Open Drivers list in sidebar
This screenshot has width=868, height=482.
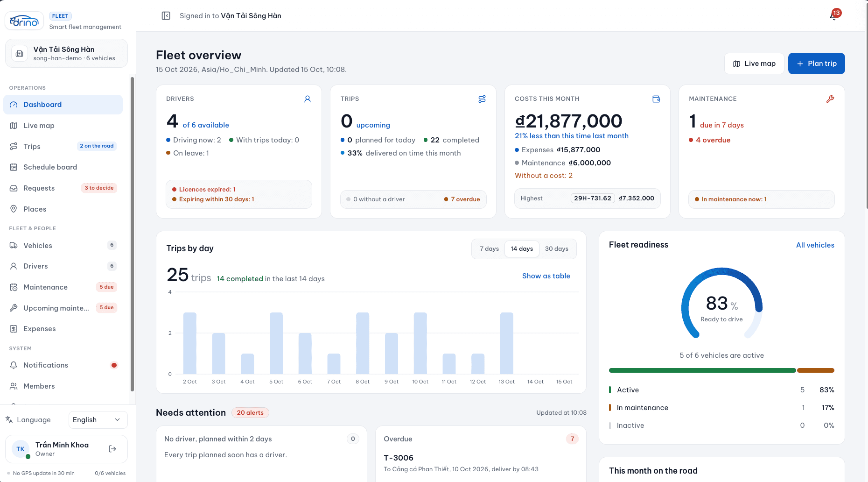pyautogui.click(x=63, y=266)
